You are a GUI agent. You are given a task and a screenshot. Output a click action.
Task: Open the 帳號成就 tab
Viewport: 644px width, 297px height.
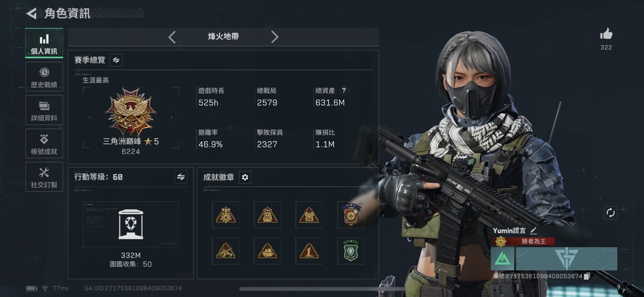click(44, 143)
